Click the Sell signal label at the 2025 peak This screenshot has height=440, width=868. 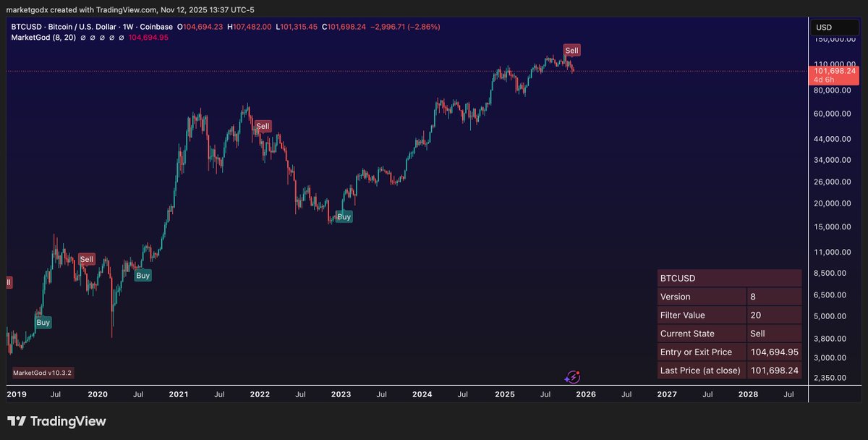click(x=571, y=51)
